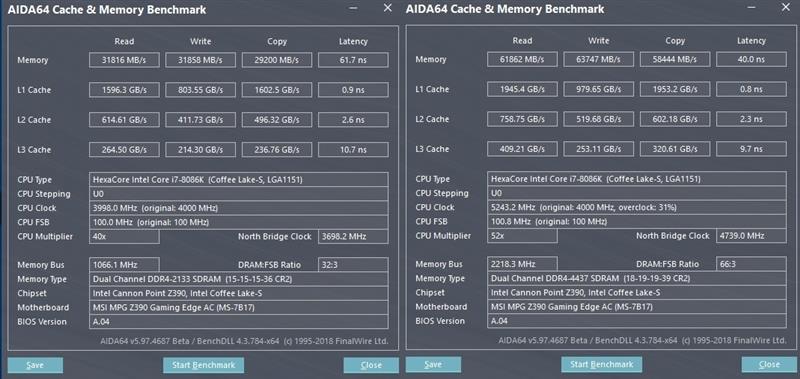Select L2 Cache Read value 758.75 GB/s

(522, 119)
